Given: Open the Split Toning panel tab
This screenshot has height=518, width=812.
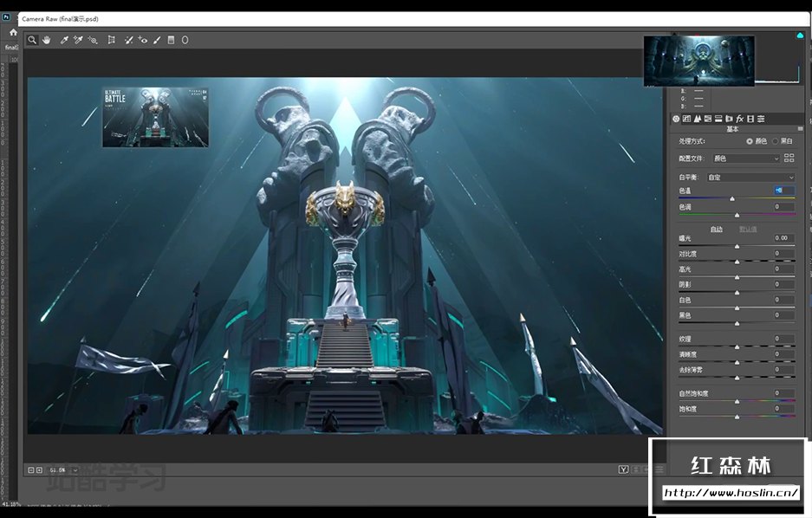Looking at the screenshot, I should [x=718, y=119].
